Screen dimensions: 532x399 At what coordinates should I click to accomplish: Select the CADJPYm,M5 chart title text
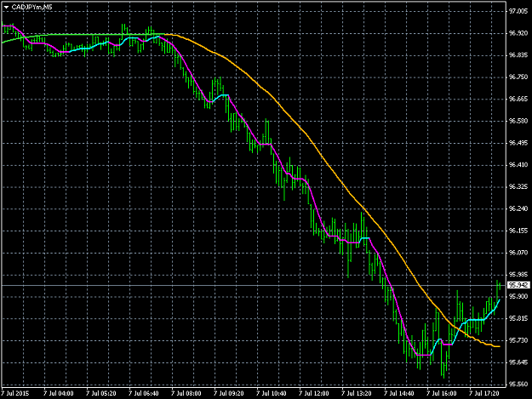[31, 7]
